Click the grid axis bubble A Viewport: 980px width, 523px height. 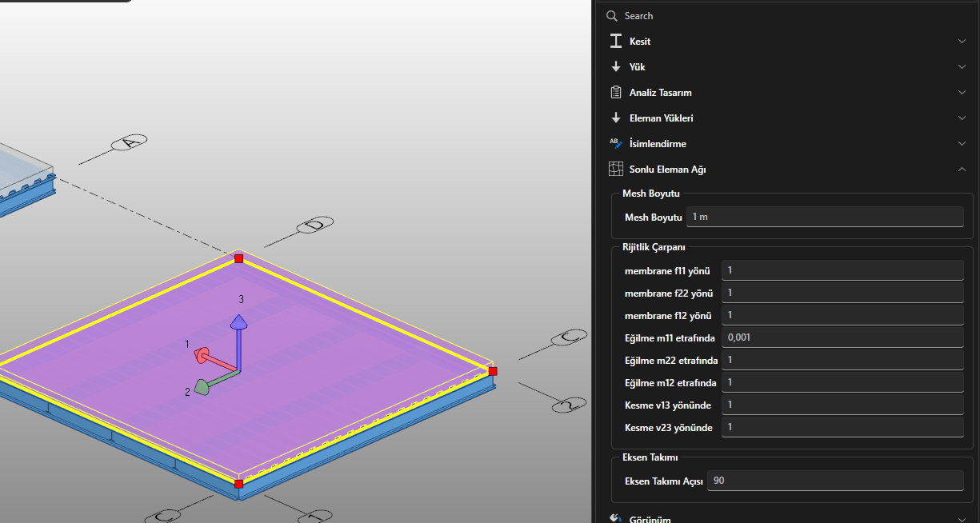[130, 142]
